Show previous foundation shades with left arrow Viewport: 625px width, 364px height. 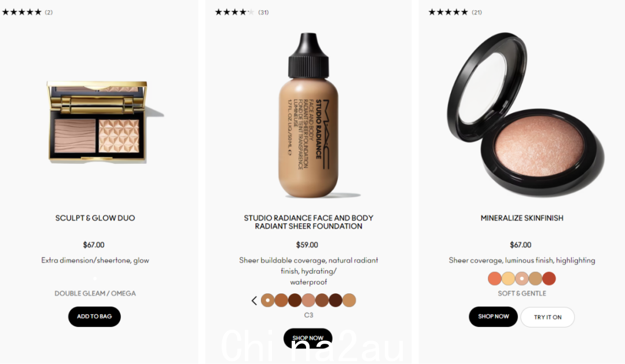(254, 300)
